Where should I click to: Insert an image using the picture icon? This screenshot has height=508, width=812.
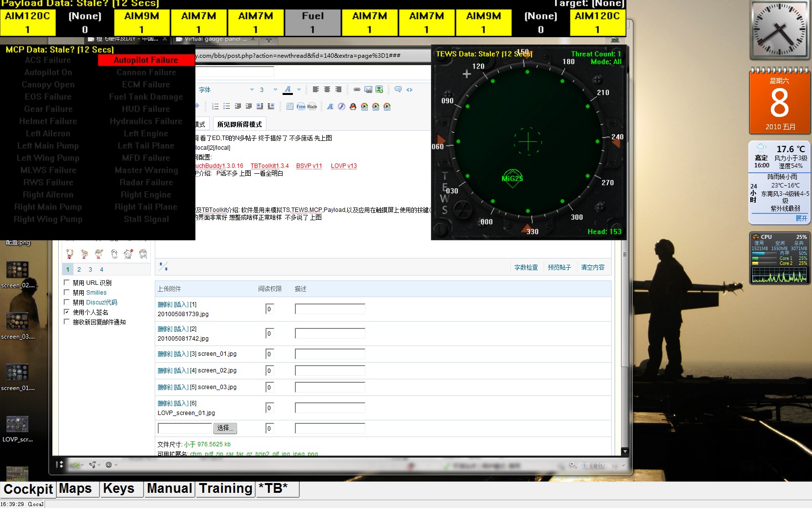[x=380, y=90]
